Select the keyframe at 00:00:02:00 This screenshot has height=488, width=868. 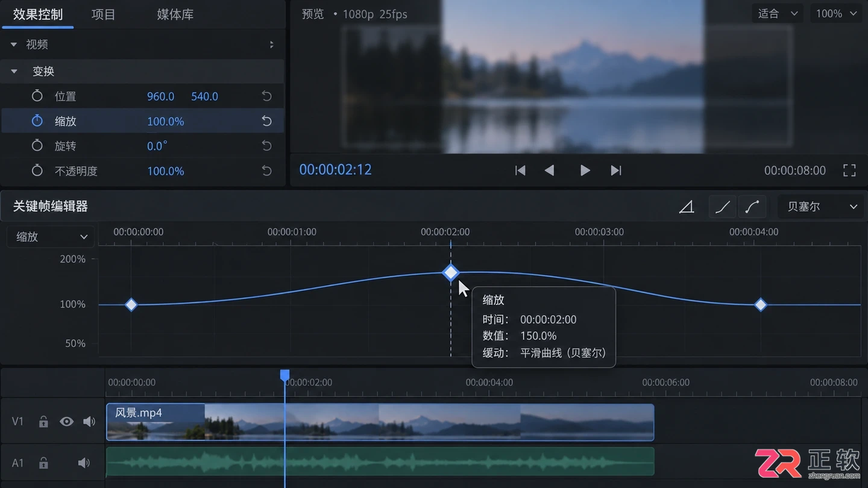[451, 273]
